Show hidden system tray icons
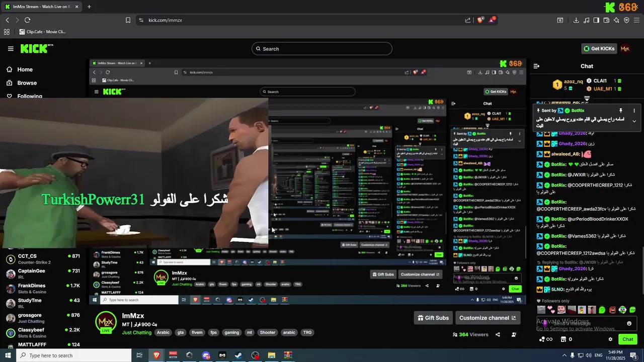Viewport: 644px width, 362px height. 563,355
